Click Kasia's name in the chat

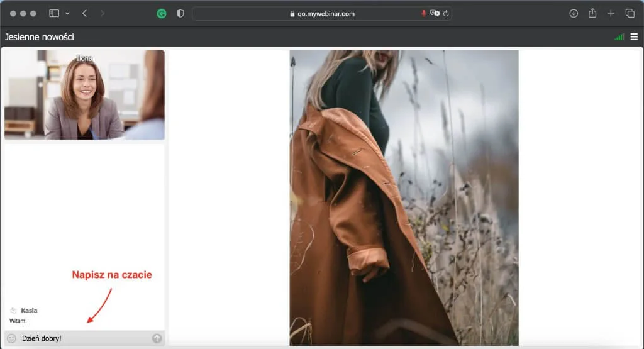(29, 311)
